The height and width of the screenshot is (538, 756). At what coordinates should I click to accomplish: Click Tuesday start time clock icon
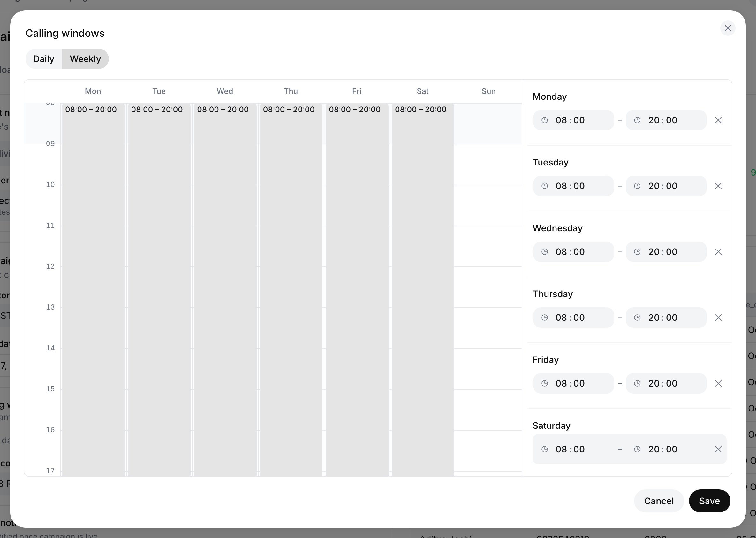[544, 186]
